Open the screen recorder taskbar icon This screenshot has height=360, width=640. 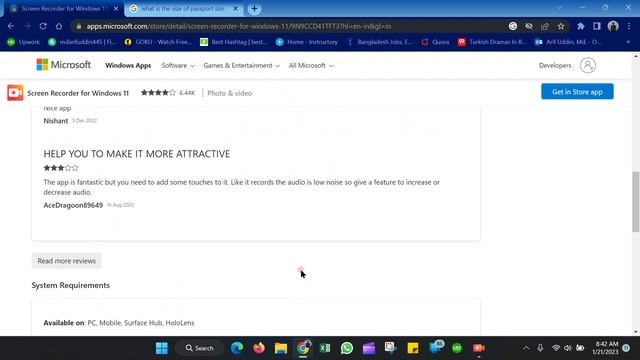[x=479, y=348]
